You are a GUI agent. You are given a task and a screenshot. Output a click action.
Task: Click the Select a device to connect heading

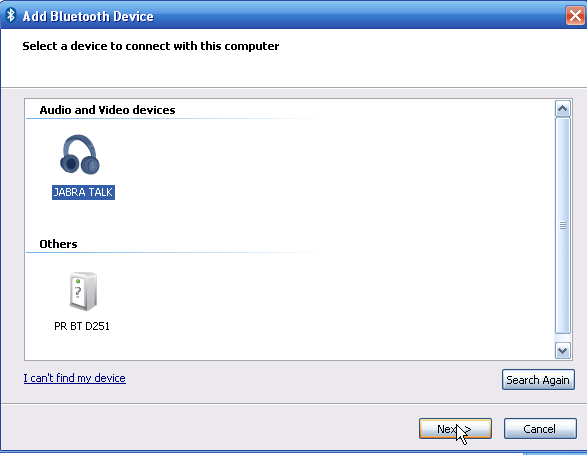[150, 46]
